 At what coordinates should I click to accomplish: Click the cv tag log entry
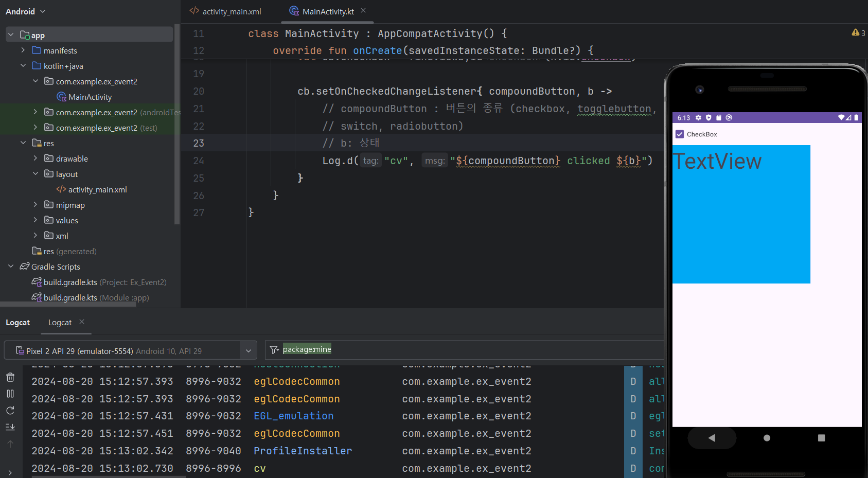pyautogui.click(x=260, y=468)
